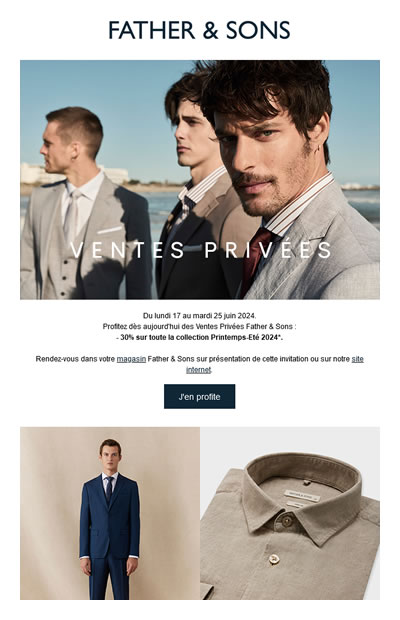
Task: Click the ampersand in the brand logo
Action: 210,30
